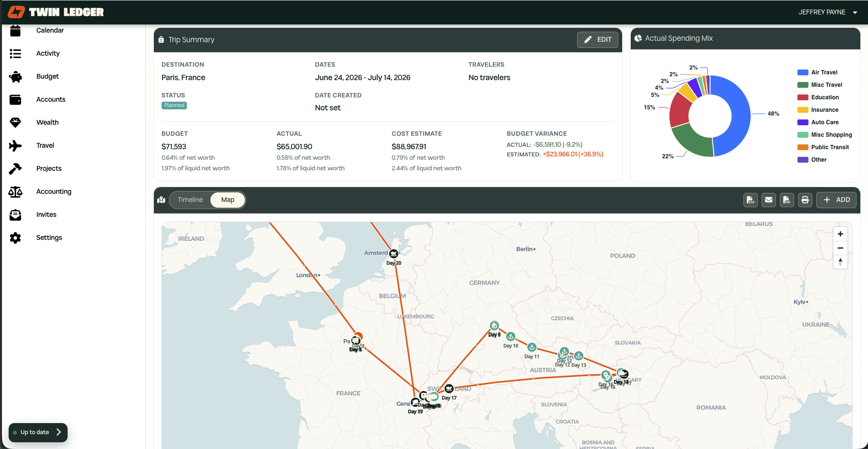This screenshot has width=868, height=449.
Task: Click the No travelers text
Action: tap(489, 78)
